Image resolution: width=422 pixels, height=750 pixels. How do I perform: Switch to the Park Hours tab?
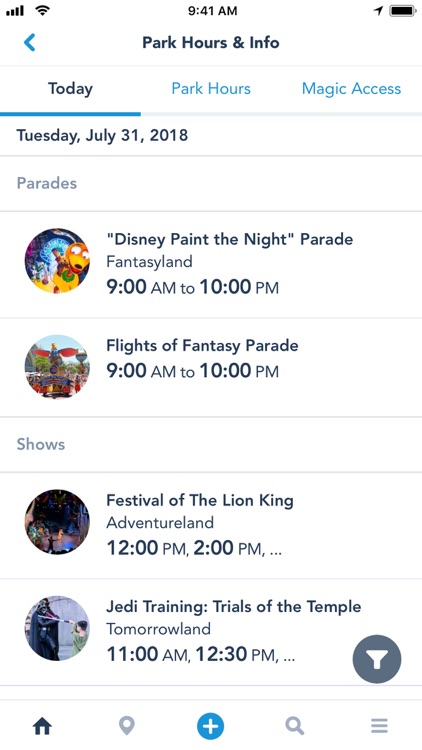tap(211, 88)
